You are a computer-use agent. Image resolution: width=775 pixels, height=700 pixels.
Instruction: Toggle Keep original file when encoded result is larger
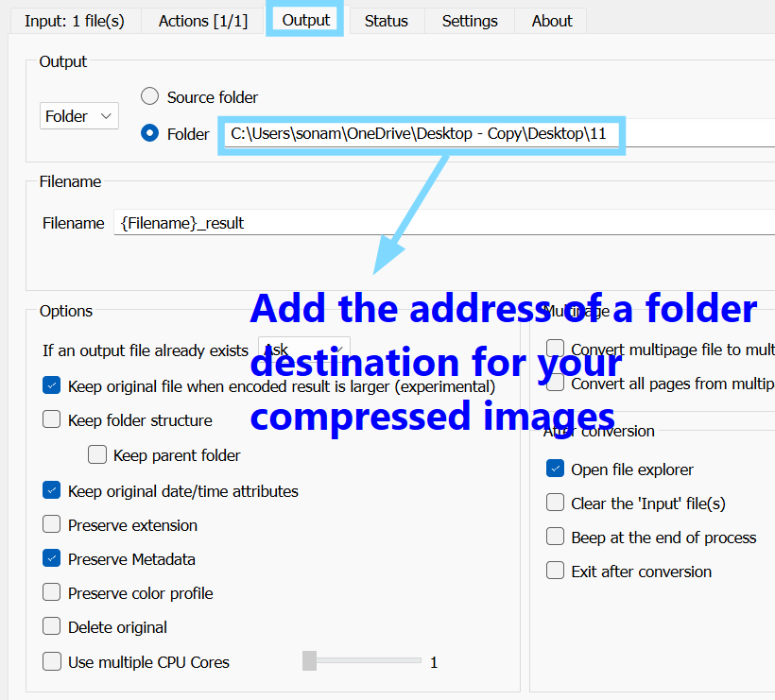pyautogui.click(x=51, y=385)
